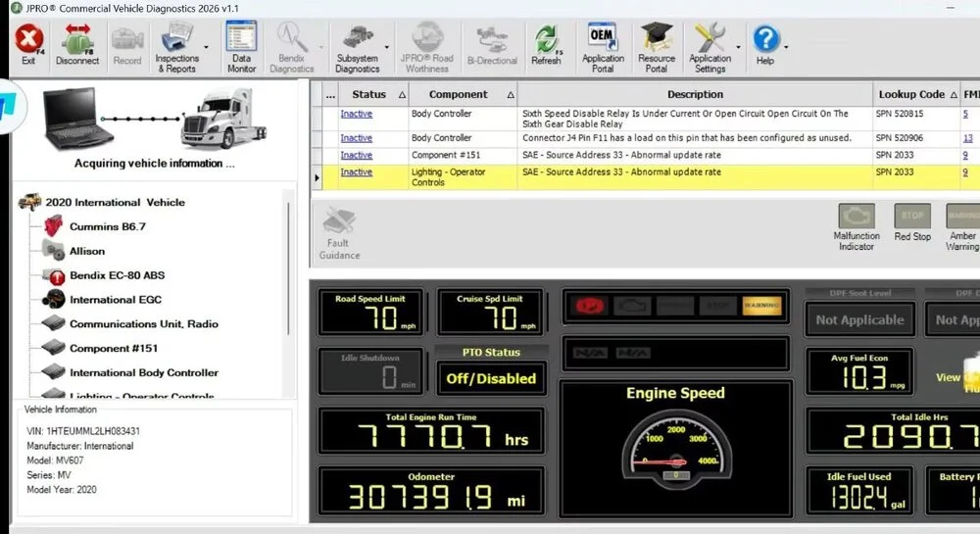The width and height of the screenshot is (980, 534).
Task: Click the Total Engine Run Time readout
Action: coord(430,431)
